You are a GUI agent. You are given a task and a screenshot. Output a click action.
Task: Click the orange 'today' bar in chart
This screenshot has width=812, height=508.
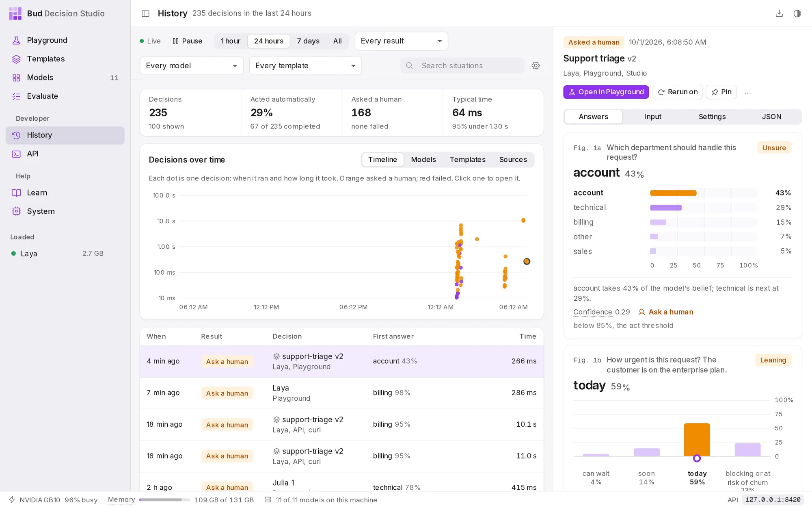tap(697, 440)
